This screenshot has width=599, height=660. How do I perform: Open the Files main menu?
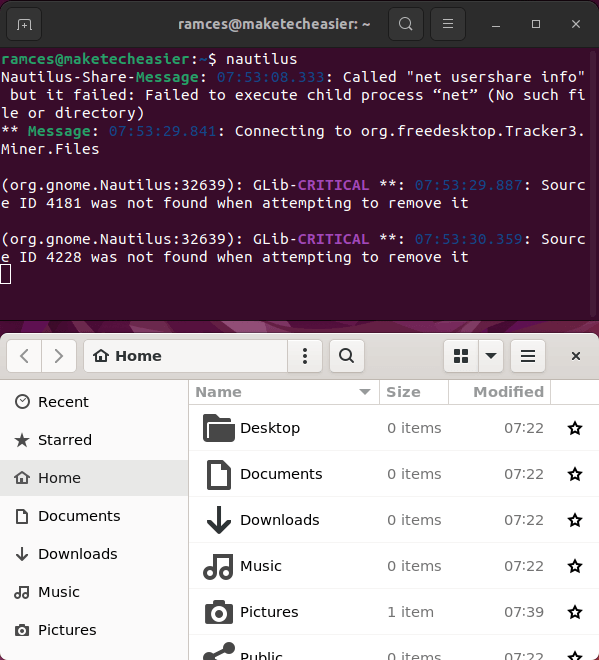[528, 356]
